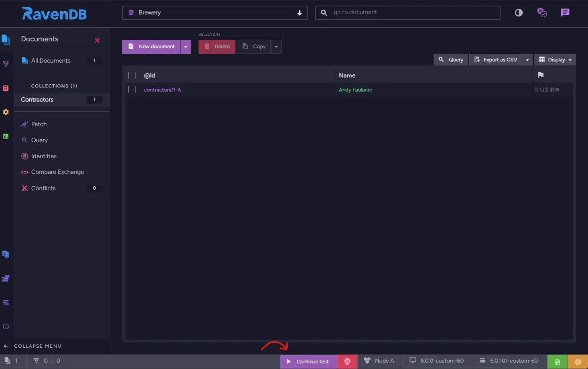Image resolution: width=588 pixels, height=369 pixels.
Task: Click the Delete button
Action: click(217, 47)
